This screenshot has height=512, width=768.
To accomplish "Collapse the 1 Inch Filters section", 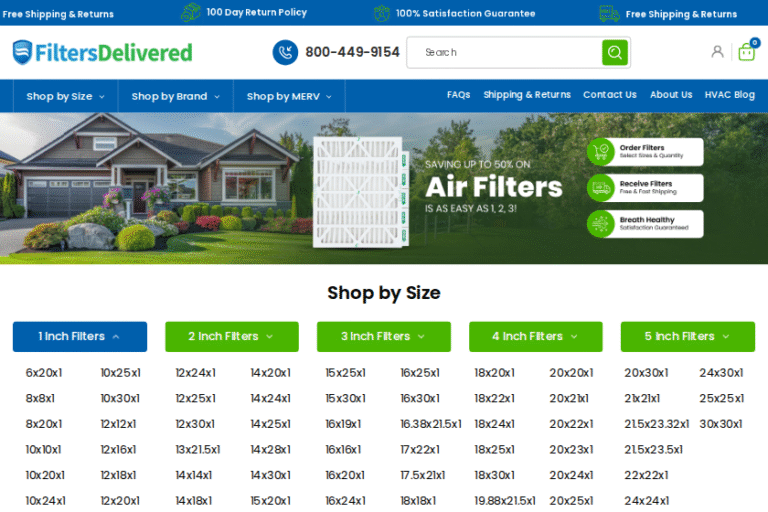I will 80,337.
